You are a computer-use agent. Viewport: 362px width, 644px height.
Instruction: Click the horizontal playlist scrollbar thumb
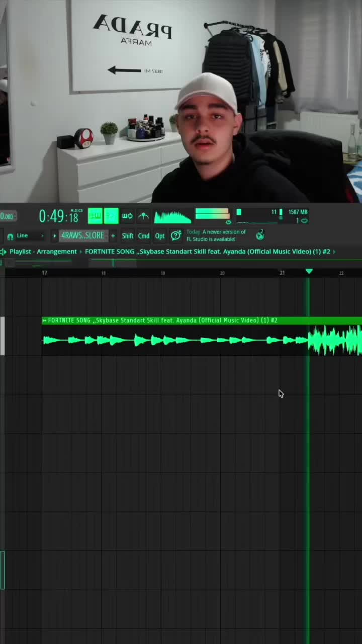point(113,263)
